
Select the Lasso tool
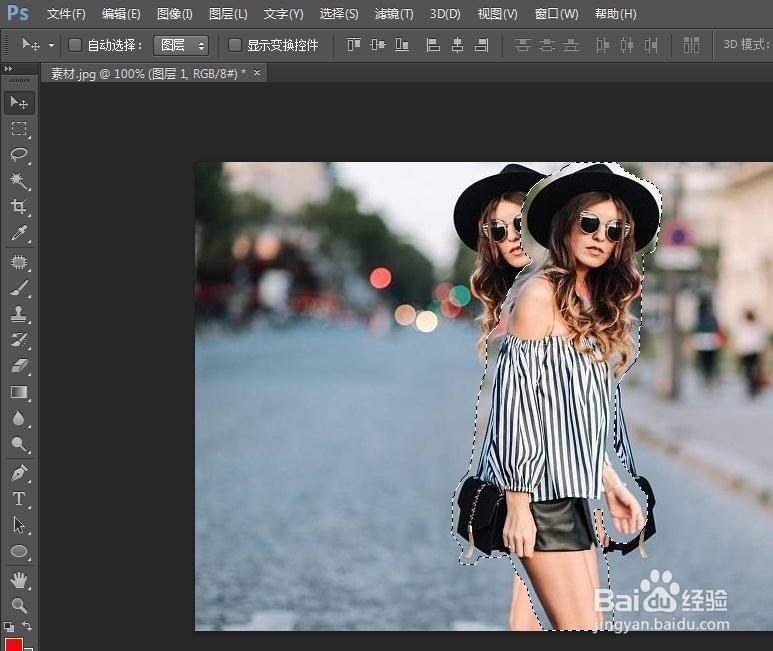click(19, 154)
